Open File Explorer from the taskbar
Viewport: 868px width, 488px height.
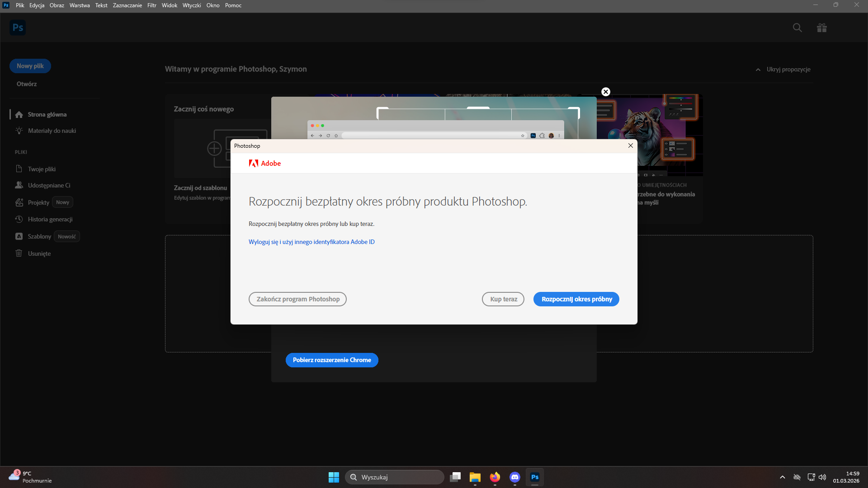click(x=475, y=477)
